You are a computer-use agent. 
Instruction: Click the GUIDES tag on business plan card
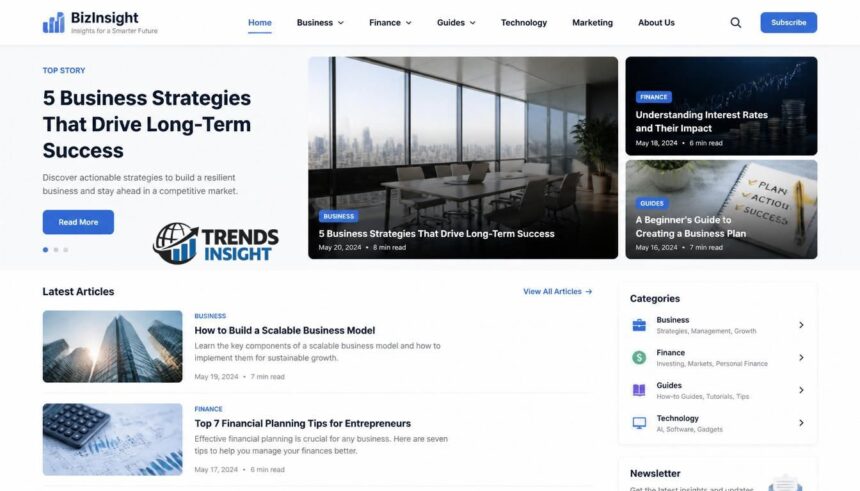pyautogui.click(x=652, y=204)
